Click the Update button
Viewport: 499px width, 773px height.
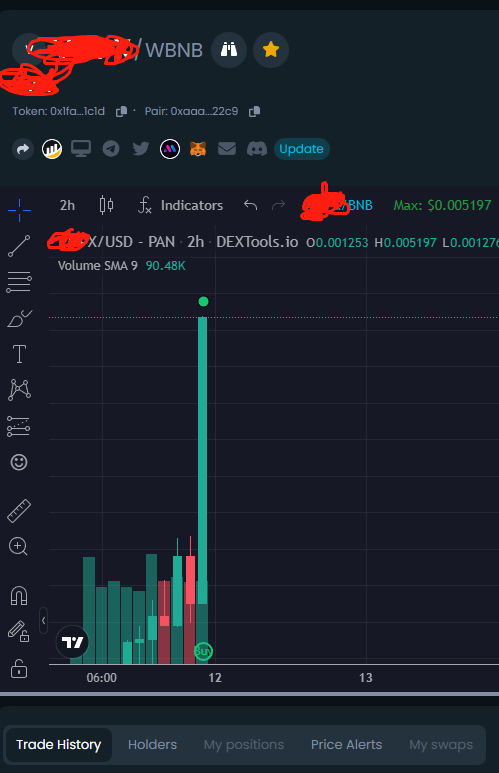[301, 149]
